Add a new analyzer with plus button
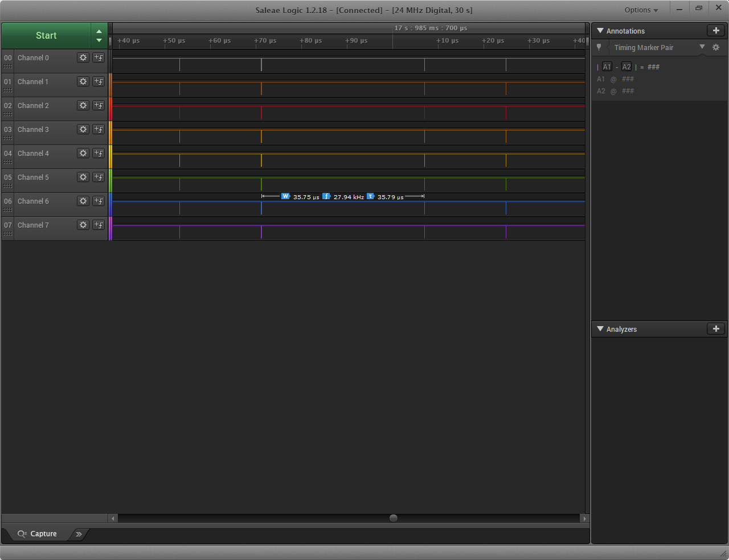Viewport: 729px width, 560px height. pos(716,329)
